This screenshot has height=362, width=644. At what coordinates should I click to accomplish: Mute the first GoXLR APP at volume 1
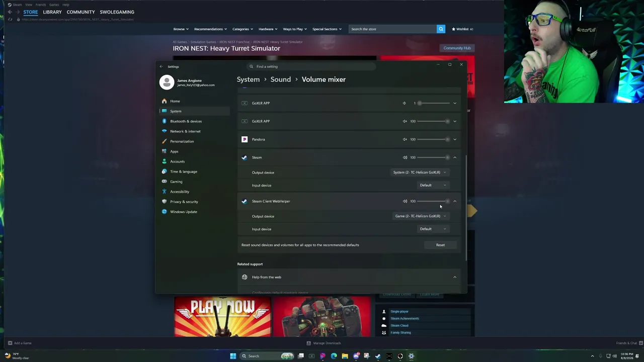tap(405, 103)
